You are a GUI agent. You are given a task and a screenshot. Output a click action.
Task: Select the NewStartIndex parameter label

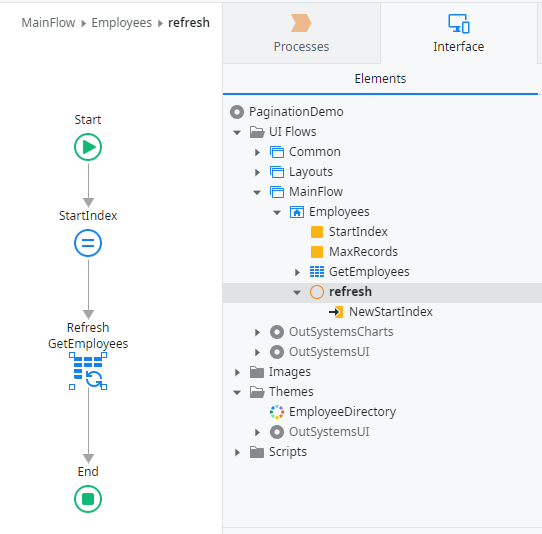[x=391, y=312]
